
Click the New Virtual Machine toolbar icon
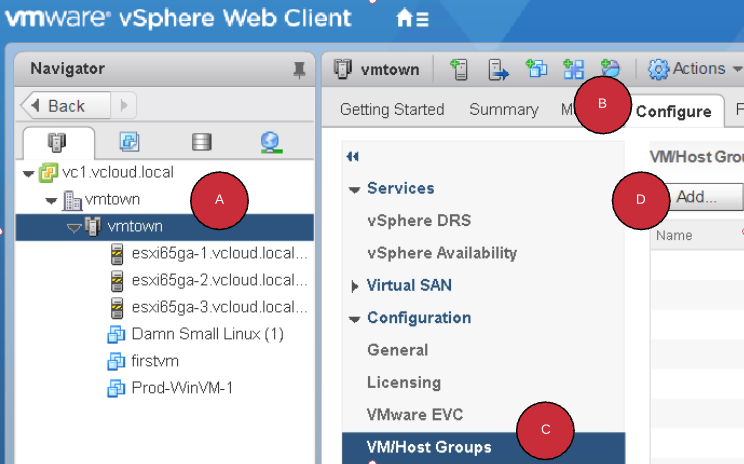point(536,68)
